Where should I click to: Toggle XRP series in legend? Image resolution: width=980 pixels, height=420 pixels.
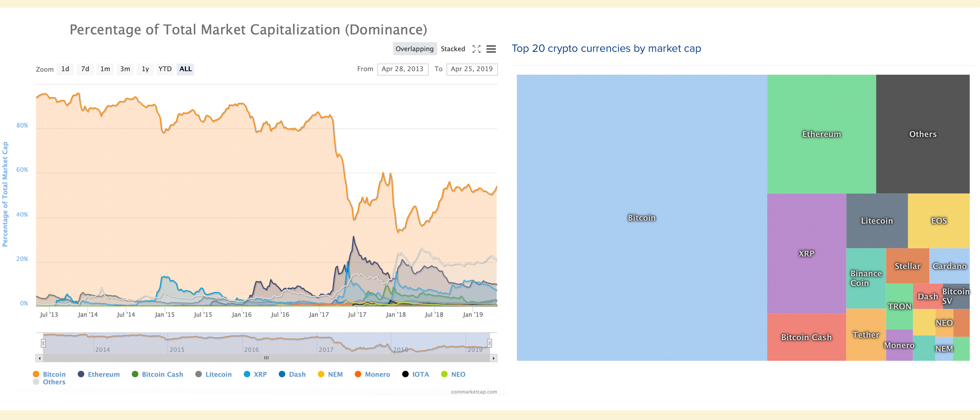pyautogui.click(x=255, y=374)
